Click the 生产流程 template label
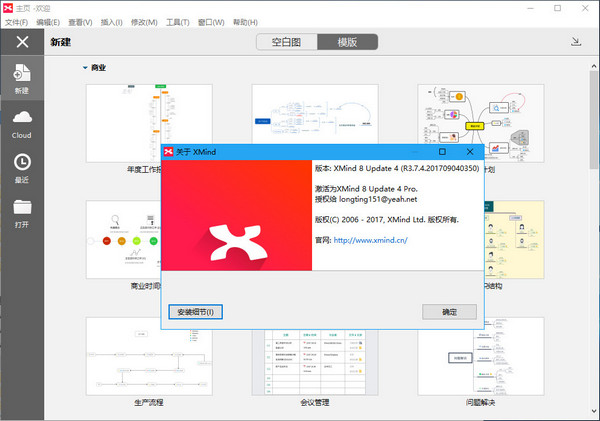600x421 pixels. pyautogui.click(x=149, y=402)
